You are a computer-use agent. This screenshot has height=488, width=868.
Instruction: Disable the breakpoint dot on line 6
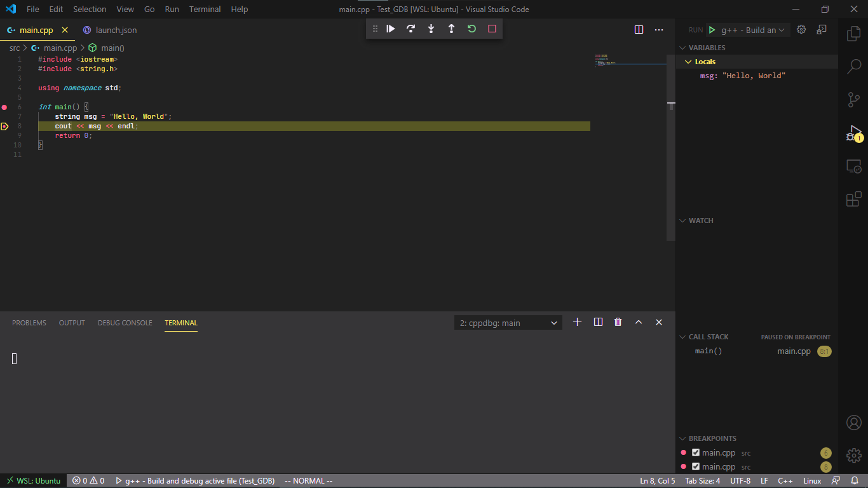coord(4,107)
